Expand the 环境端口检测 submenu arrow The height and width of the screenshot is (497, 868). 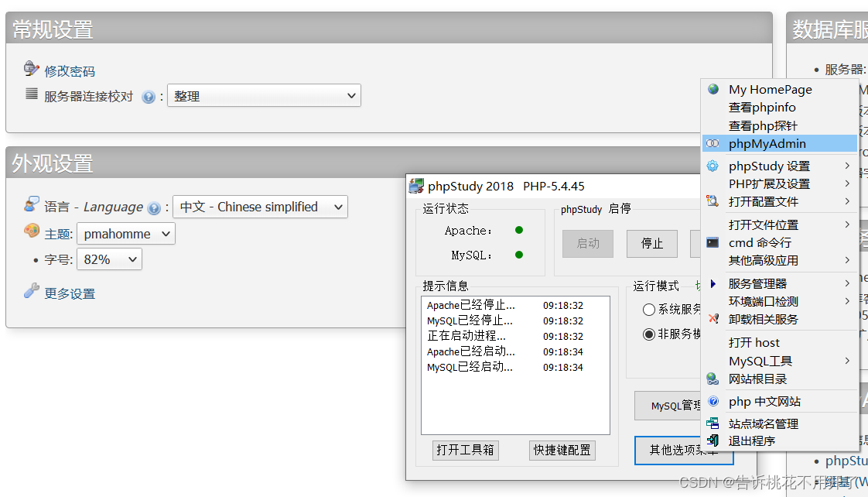(x=847, y=301)
